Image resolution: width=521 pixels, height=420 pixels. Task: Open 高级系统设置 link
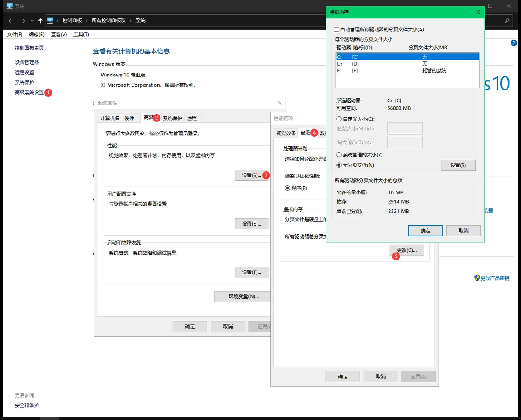click(x=29, y=92)
